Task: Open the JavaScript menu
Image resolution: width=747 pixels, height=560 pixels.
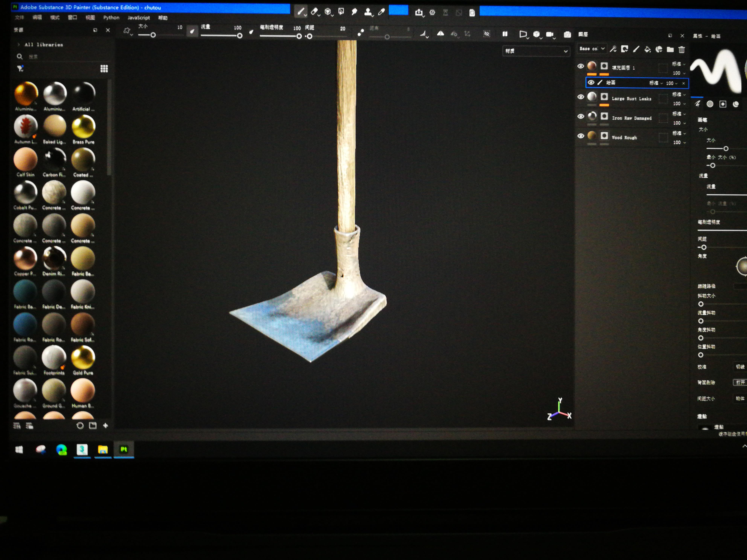Action: [x=138, y=17]
